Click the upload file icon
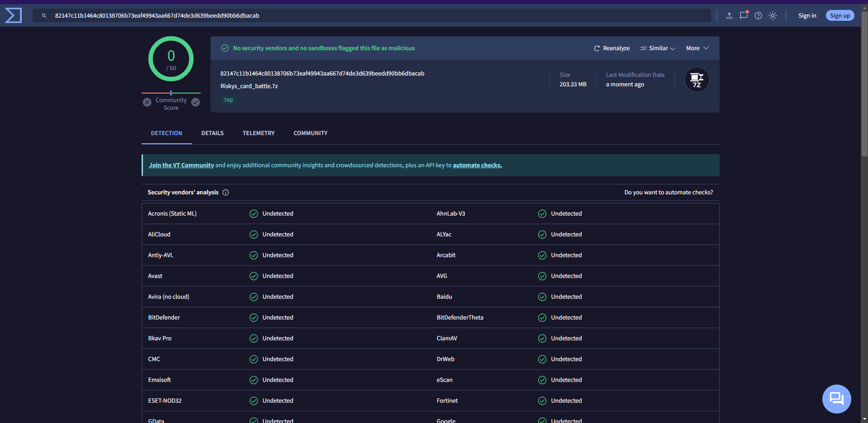Image resolution: width=868 pixels, height=423 pixels. tap(729, 16)
